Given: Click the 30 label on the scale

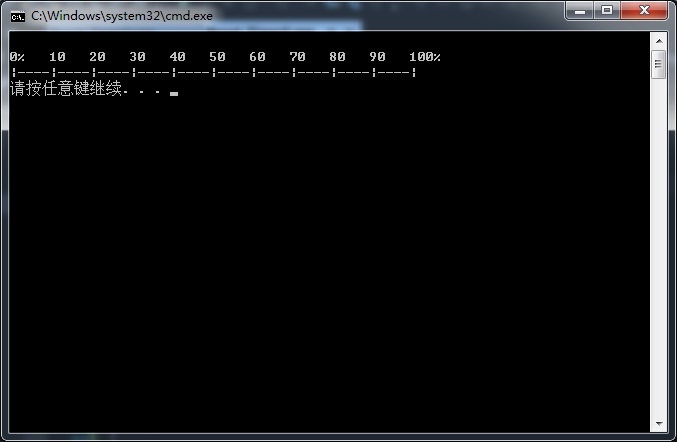Looking at the screenshot, I should [x=137, y=57].
